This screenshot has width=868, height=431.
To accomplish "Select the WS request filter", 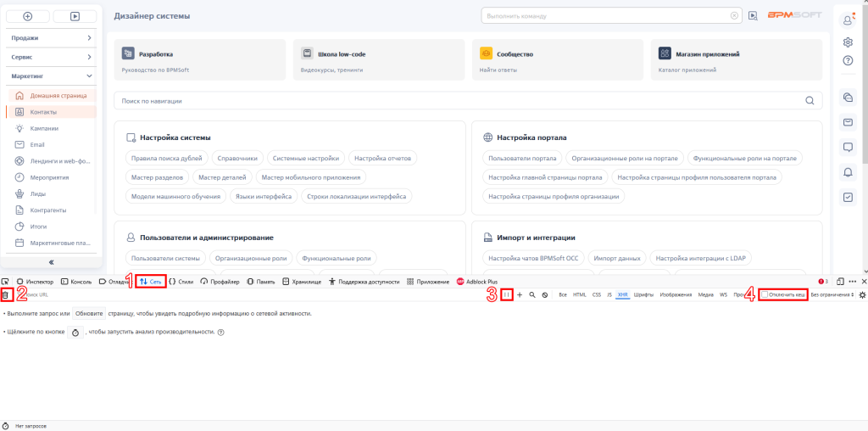I will click(x=723, y=295).
